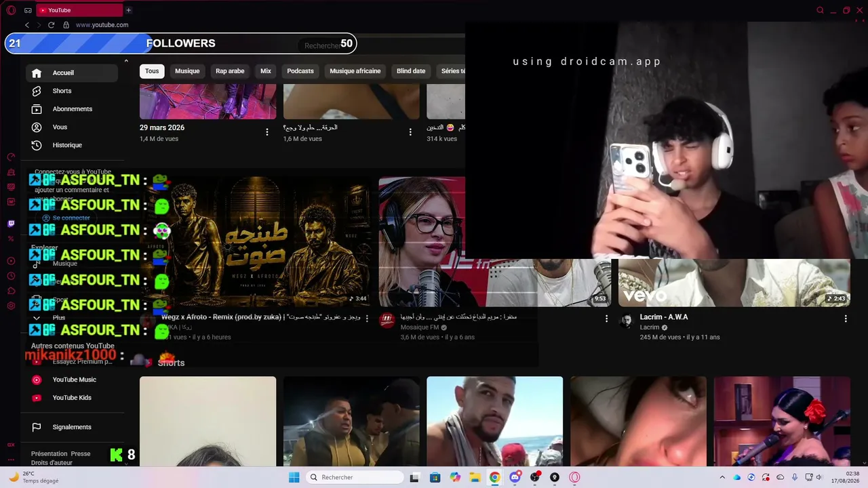868x488 pixels.
Task: Open YouTube Kids from the sidebar
Action: [71, 398]
